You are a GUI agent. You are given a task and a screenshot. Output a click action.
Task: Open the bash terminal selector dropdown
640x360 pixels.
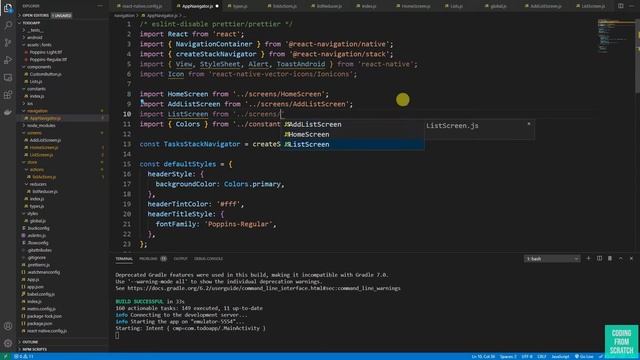click(552, 259)
